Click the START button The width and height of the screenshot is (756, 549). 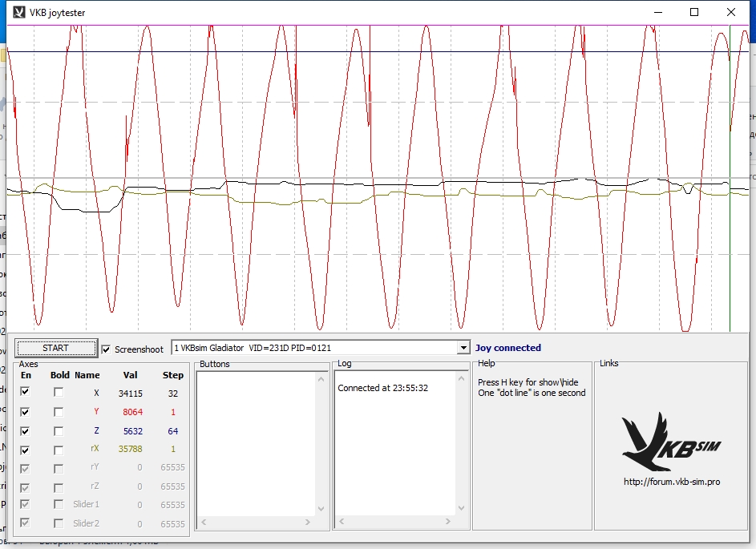[56, 348]
